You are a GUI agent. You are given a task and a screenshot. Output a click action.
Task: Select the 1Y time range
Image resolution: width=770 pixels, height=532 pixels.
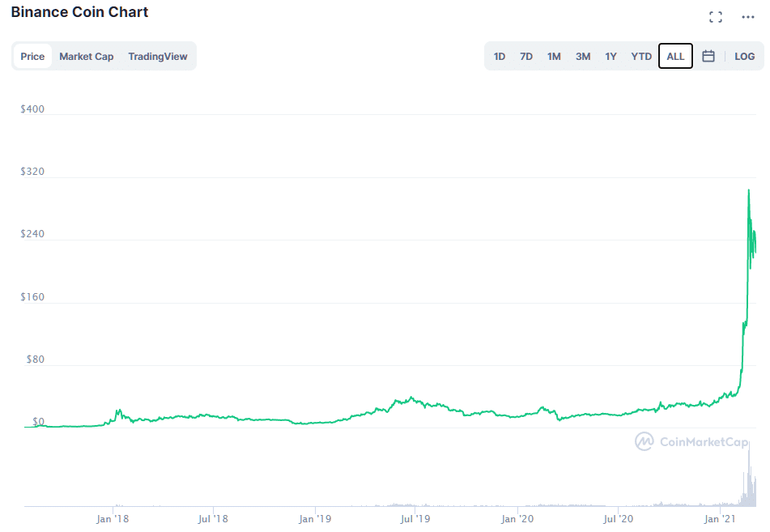610,57
